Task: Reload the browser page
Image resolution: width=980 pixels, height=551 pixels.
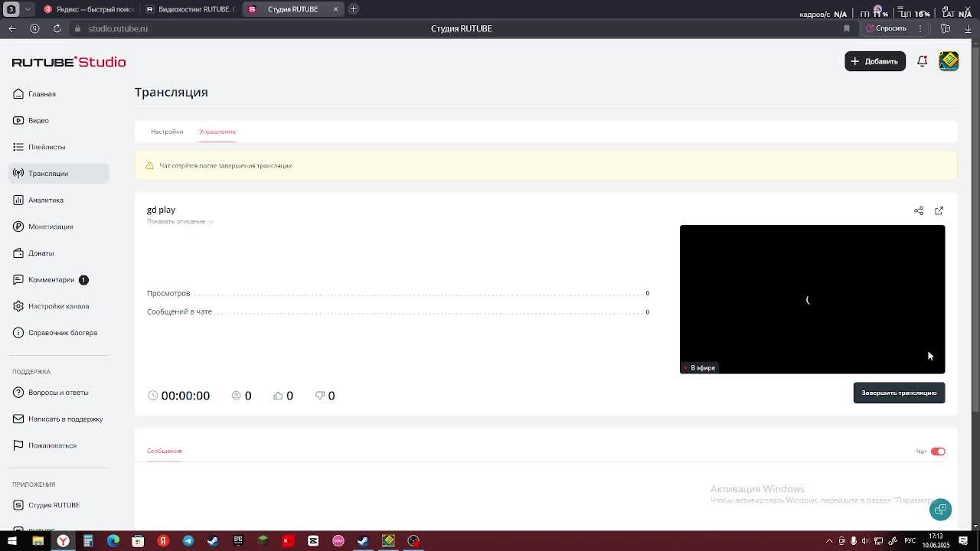Action: point(57,28)
